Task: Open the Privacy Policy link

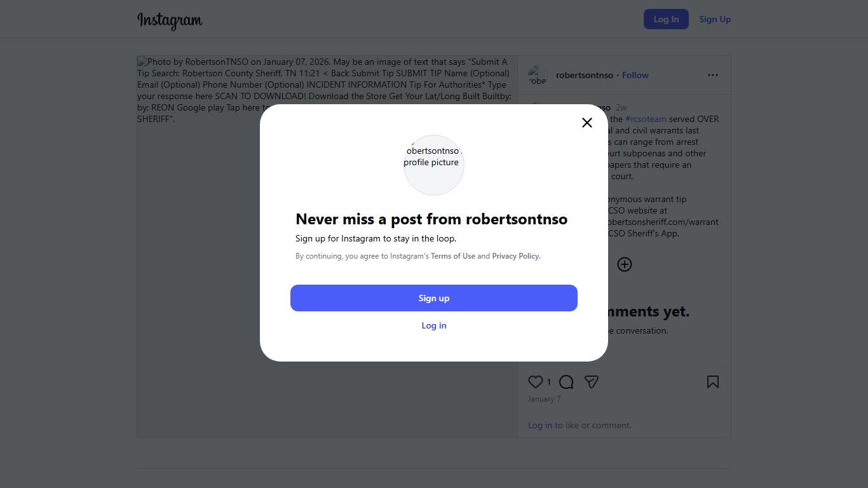Action: click(x=515, y=256)
